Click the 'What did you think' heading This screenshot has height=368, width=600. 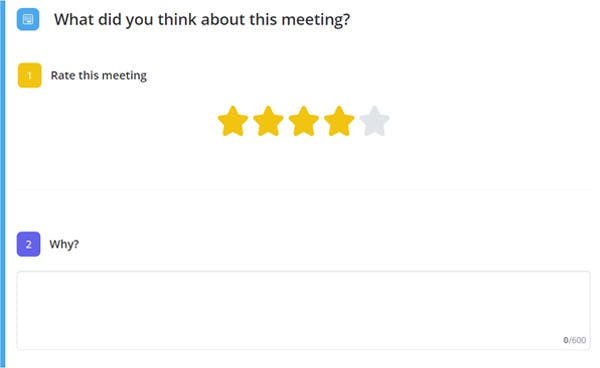(x=202, y=20)
